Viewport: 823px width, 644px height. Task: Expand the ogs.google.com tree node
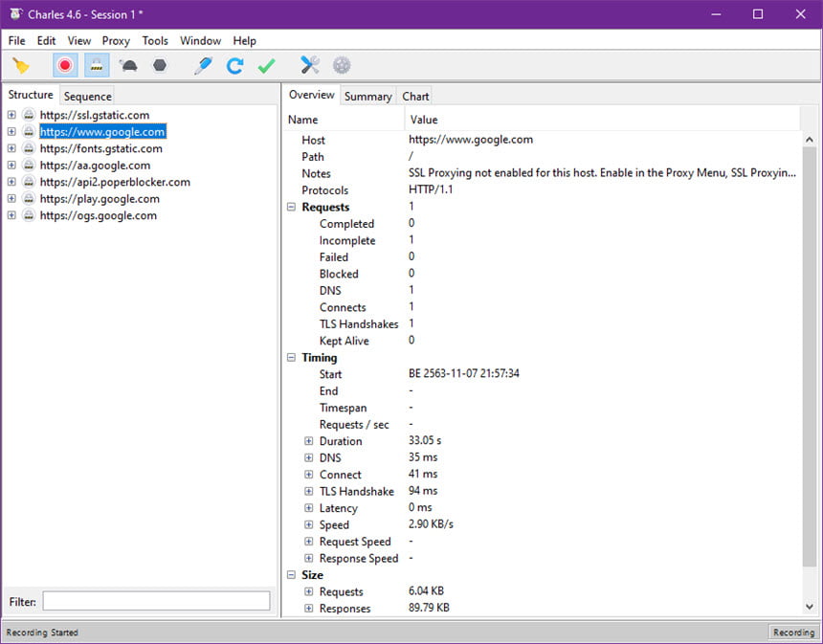click(x=11, y=215)
